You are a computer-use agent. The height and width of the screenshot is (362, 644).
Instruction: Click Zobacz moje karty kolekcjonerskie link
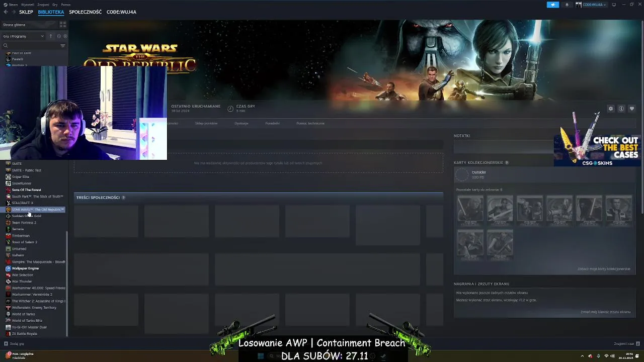tap(604, 269)
